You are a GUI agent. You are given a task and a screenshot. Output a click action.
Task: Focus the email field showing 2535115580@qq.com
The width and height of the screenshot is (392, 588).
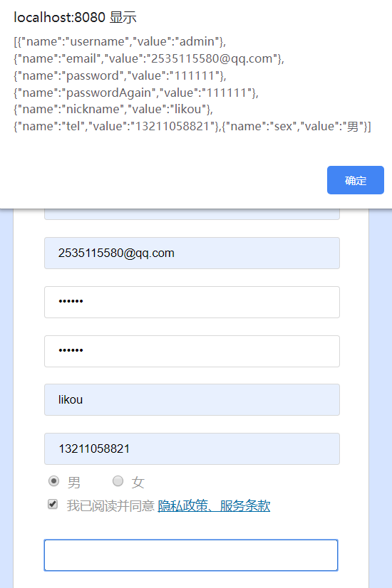click(x=192, y=253)
